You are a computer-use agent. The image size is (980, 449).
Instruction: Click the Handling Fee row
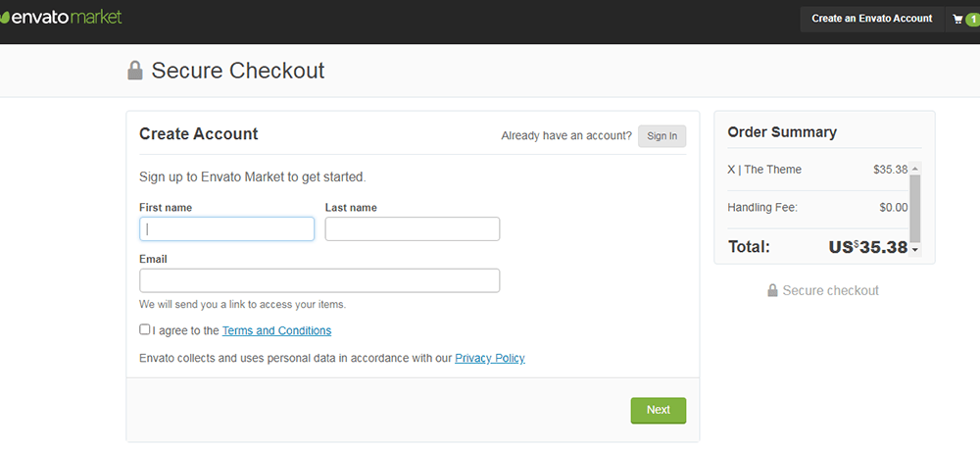[x=817, y=208]
